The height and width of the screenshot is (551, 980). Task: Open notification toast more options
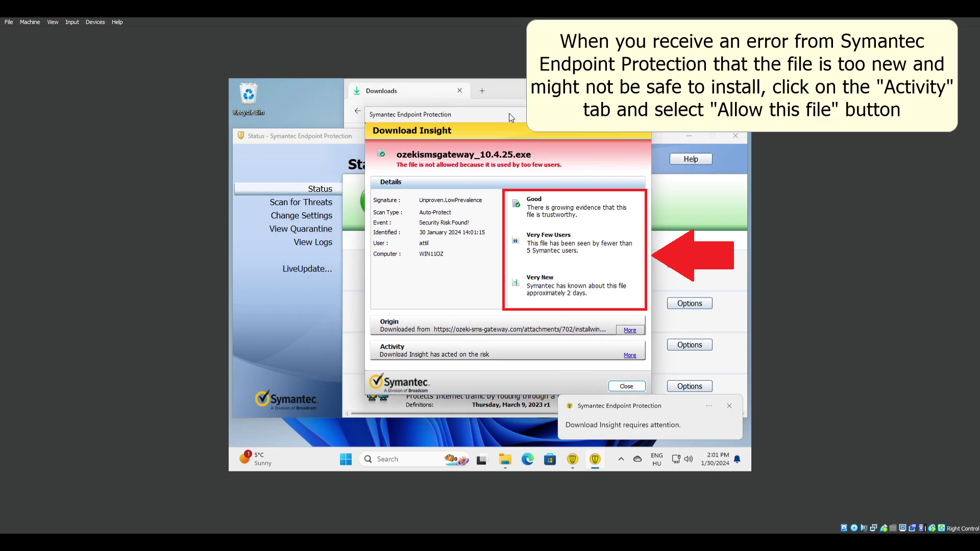pos(708,406)
